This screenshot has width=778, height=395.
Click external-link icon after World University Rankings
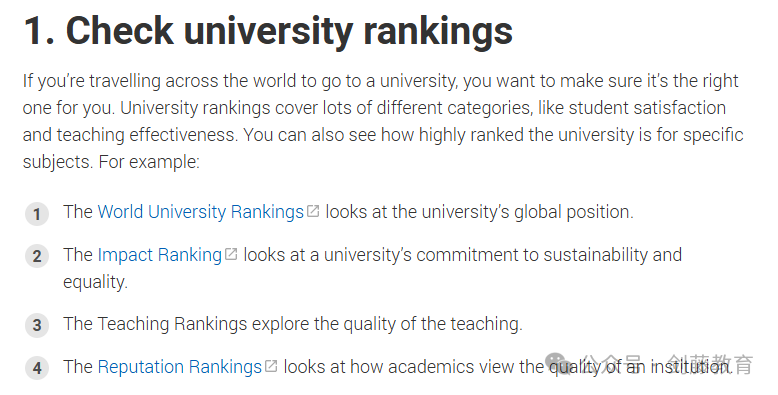click(313, 211)
